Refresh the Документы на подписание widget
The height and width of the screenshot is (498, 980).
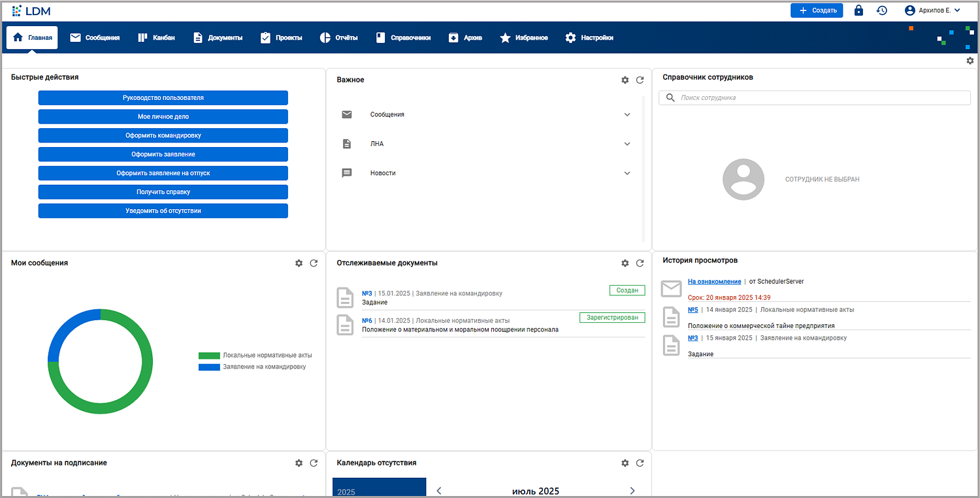pos(314,463)
